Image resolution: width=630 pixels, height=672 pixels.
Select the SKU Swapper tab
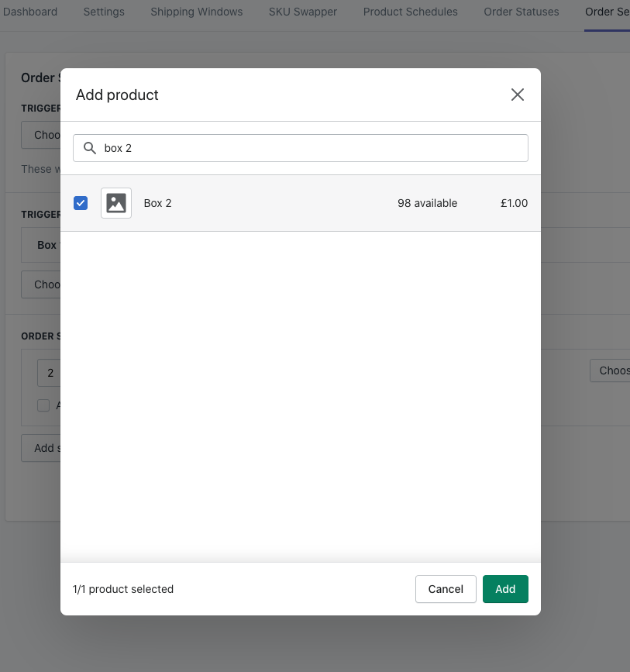point(303,12)
